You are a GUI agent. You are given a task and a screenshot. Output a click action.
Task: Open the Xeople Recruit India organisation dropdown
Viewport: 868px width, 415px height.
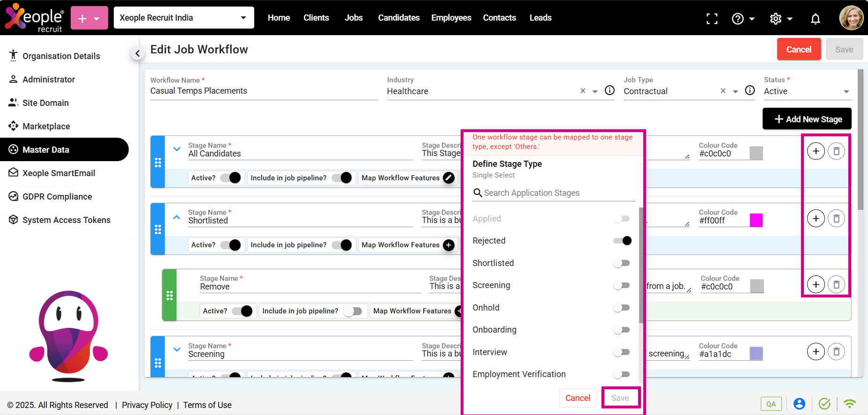[x=184, y=18]
